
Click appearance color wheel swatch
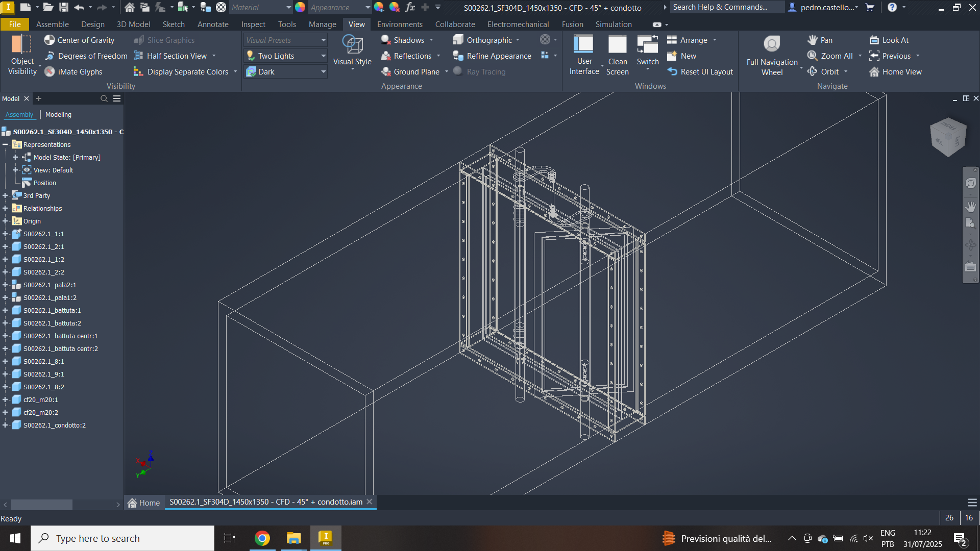point(300,7)
